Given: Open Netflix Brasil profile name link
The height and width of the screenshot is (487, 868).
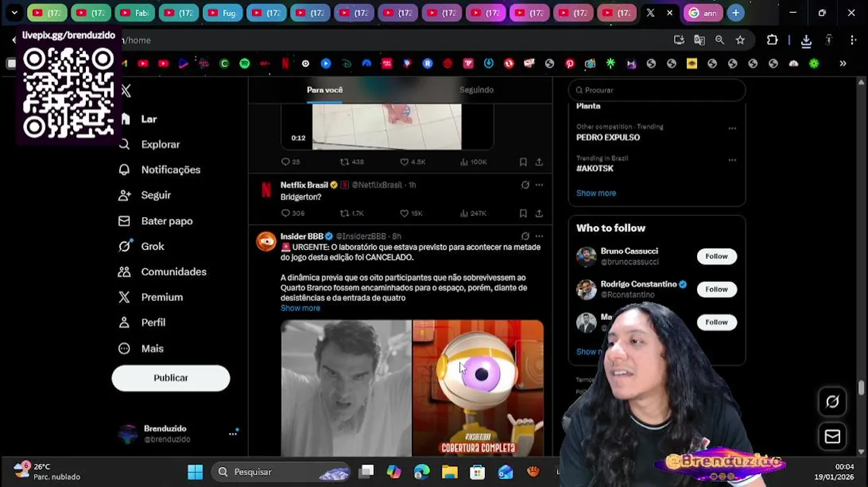Looking at the screenshot, I should (304, 185).
